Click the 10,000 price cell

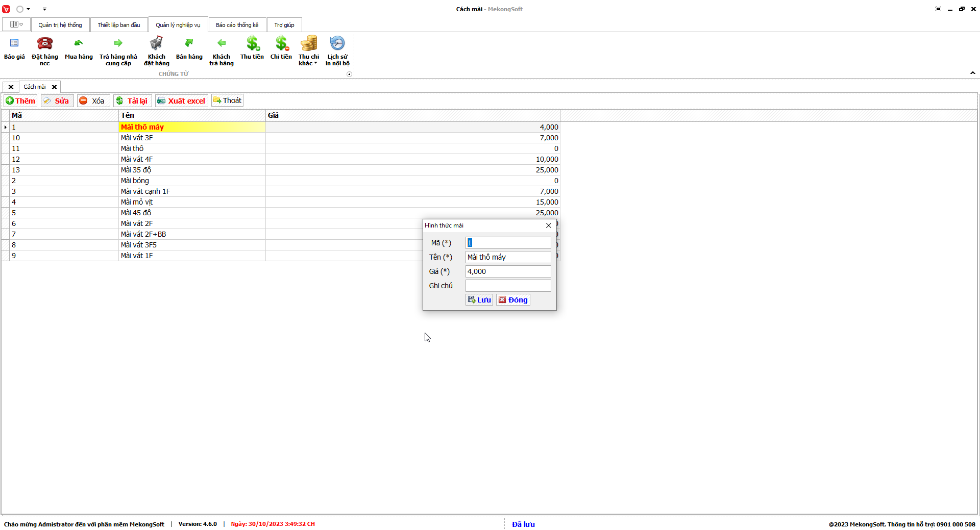413,159
